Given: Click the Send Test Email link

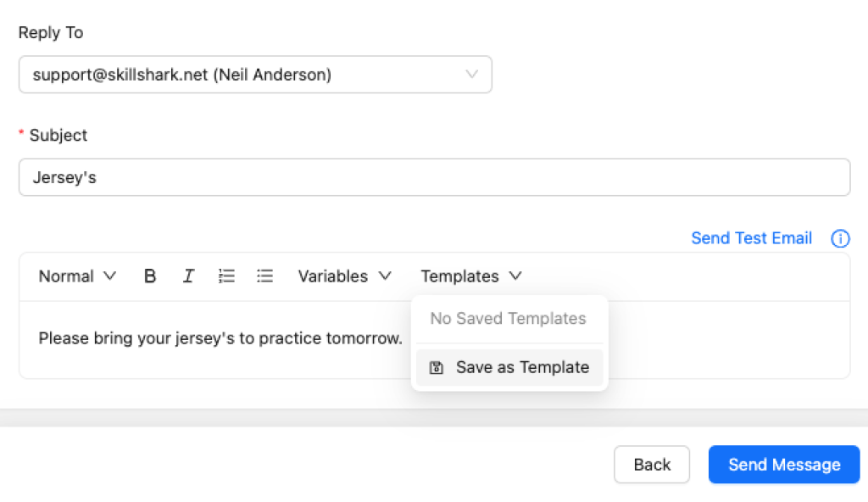Looking at the screenshot, I should point(751,238).
